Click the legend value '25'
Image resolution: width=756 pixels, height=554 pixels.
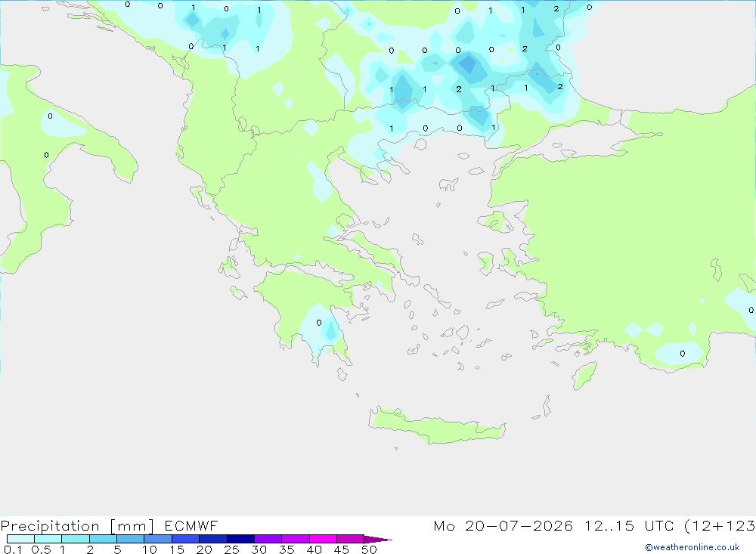tap(232, 549)
